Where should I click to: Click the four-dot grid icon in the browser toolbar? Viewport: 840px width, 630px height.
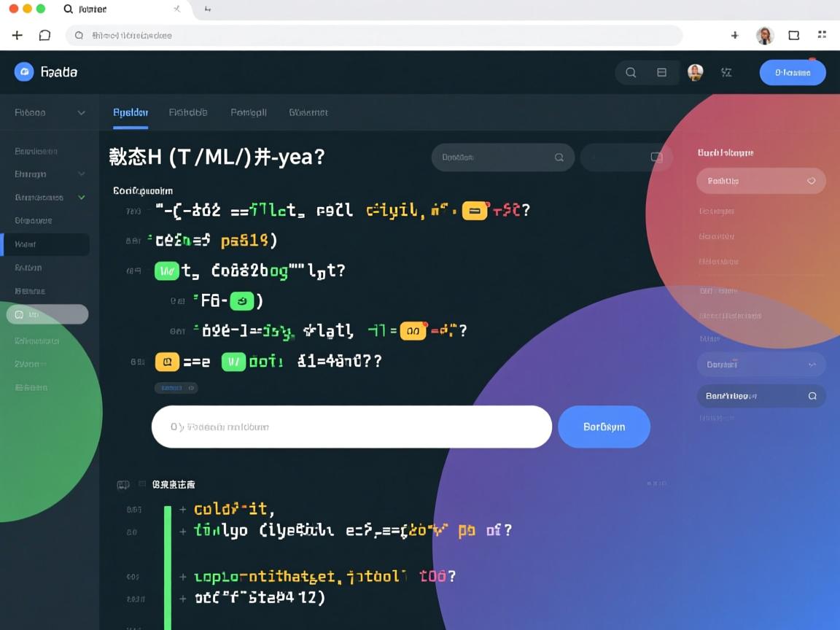(x=822, y=35)
